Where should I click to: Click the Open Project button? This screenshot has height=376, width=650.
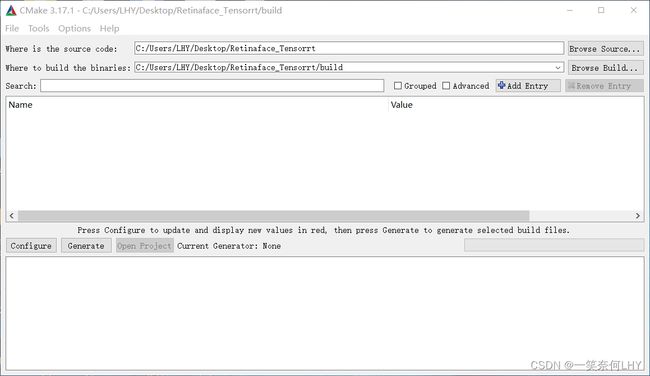point(144,246)
